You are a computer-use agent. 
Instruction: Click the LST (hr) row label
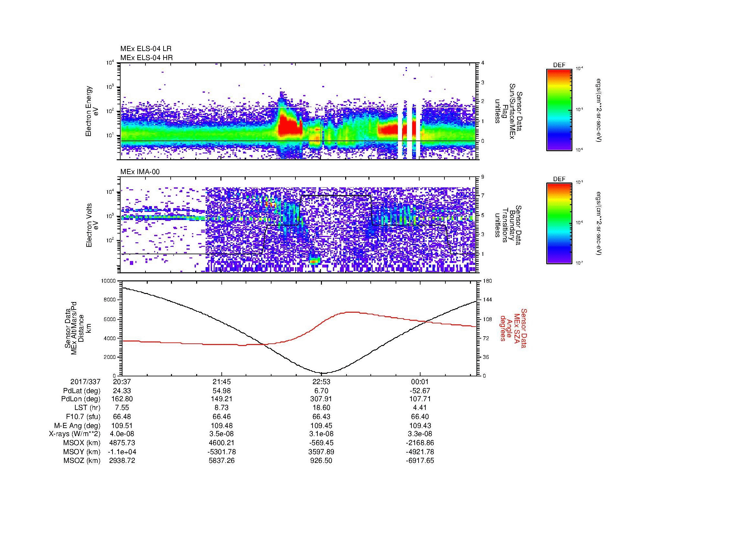[87, 408]
